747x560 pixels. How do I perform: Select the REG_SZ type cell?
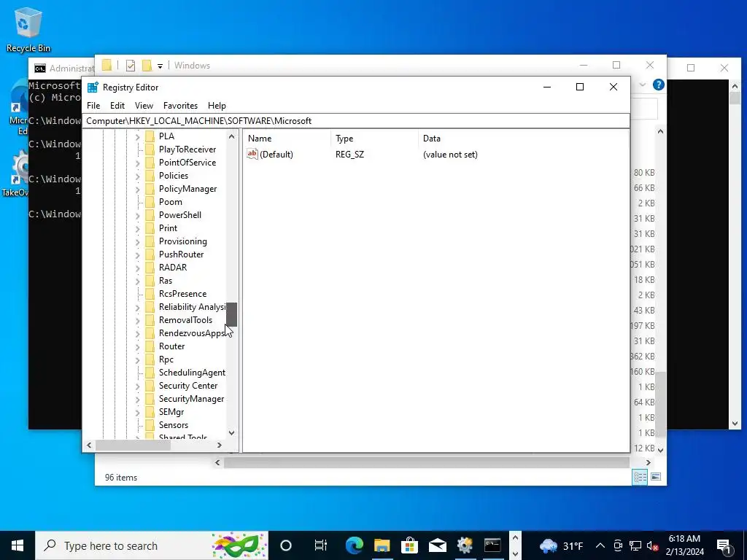pos(349,155)
